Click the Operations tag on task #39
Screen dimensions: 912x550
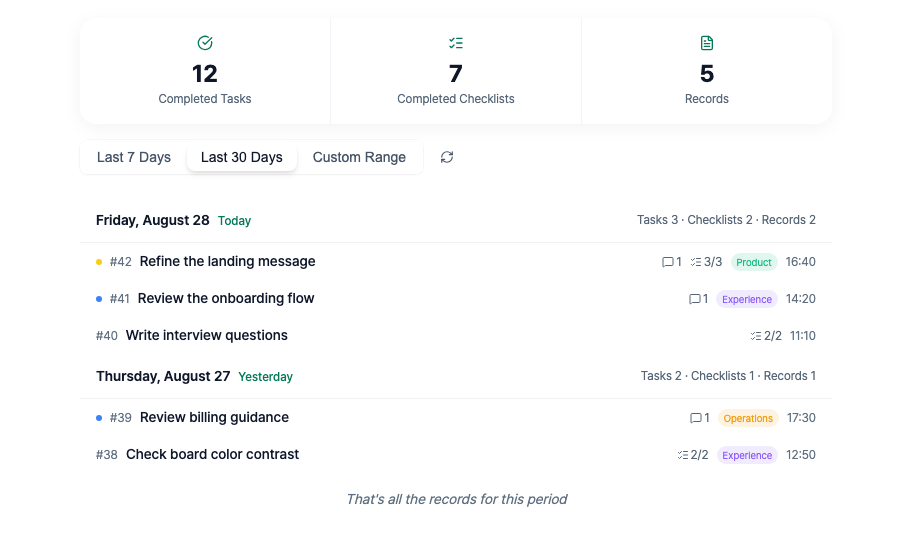(x=748, y=418)
